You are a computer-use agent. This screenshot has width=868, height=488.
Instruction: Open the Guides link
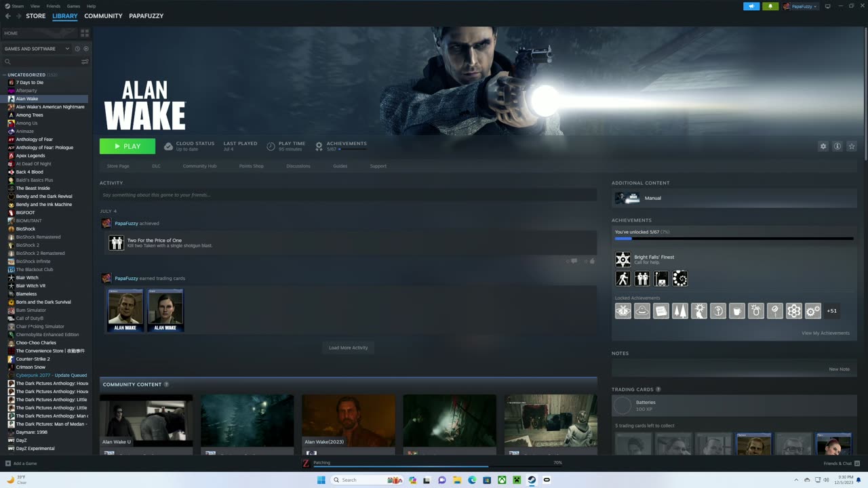pyautogui.click(x=340, y=166)
